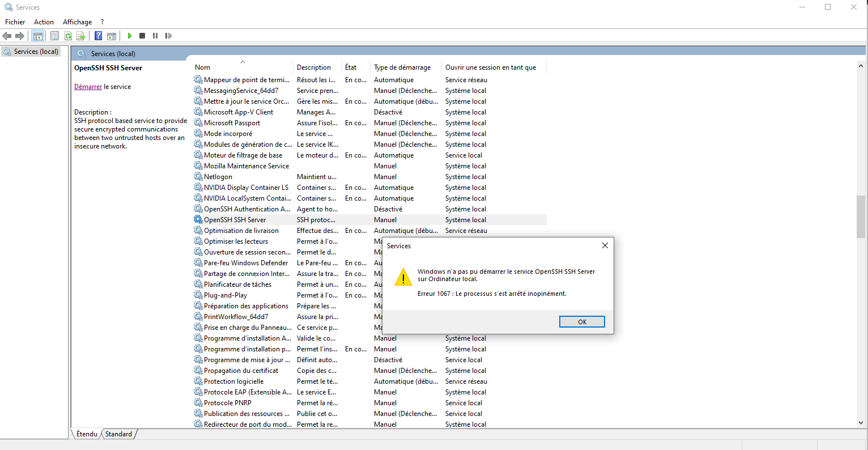Click gear icon of Planificateur de tâches row

[x=198, y=284]
